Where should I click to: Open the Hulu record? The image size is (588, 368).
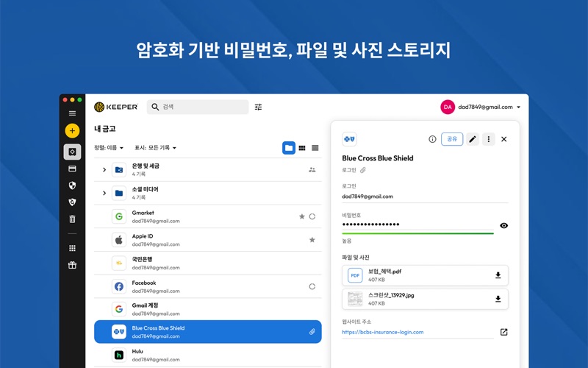pos(208,355)
